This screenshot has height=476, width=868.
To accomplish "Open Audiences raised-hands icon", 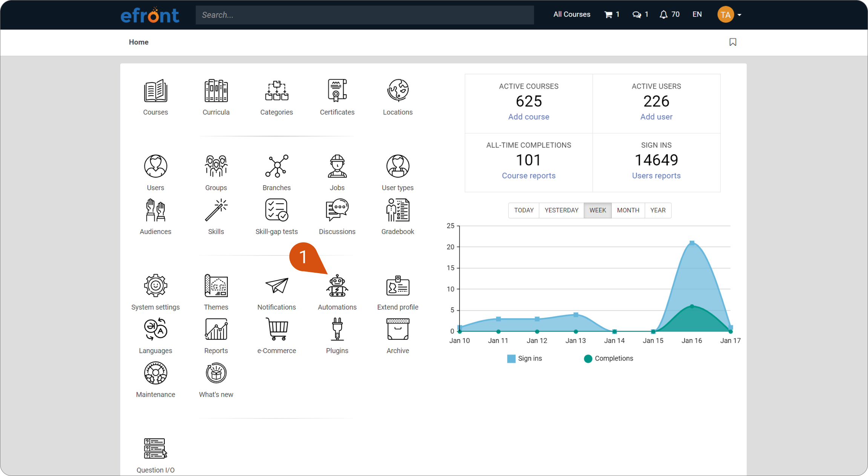I will [x=155, y=210].
